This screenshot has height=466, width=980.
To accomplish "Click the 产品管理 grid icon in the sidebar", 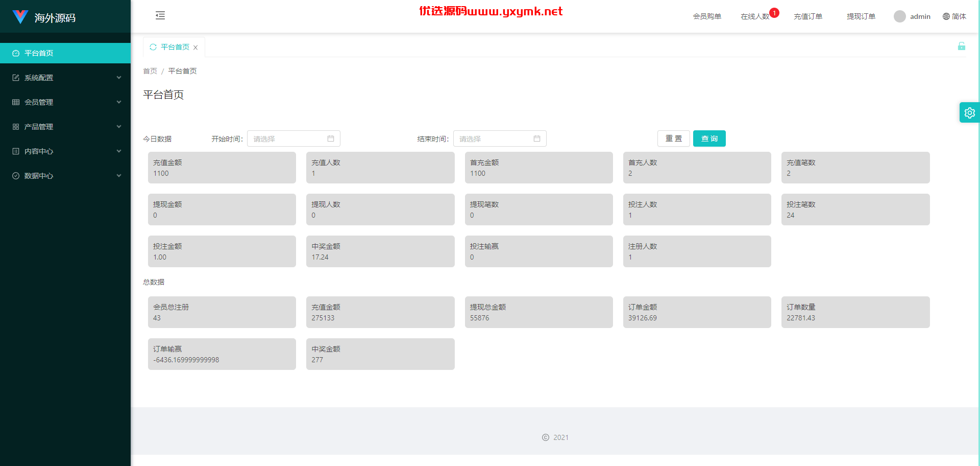I will pos(16,127).
